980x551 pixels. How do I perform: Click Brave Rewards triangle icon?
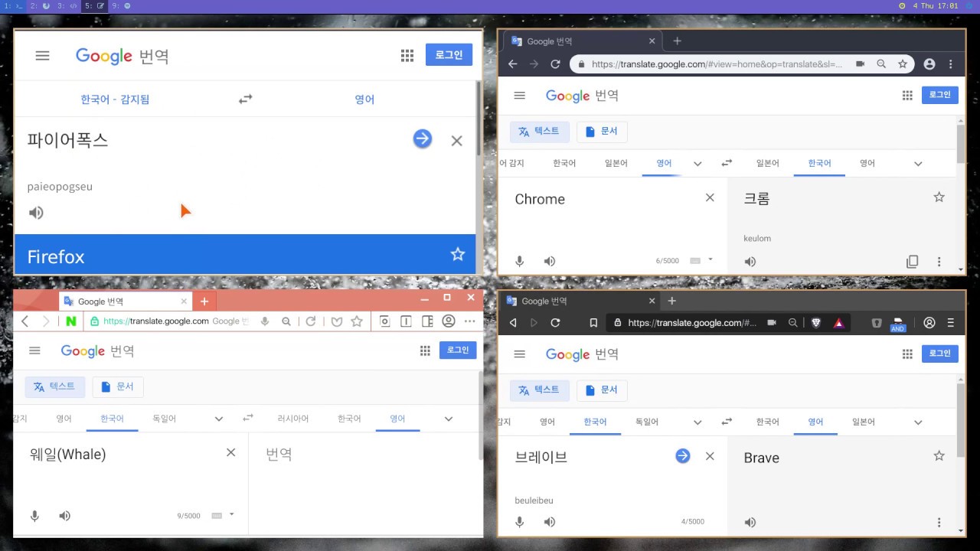[x=839, y=323]
